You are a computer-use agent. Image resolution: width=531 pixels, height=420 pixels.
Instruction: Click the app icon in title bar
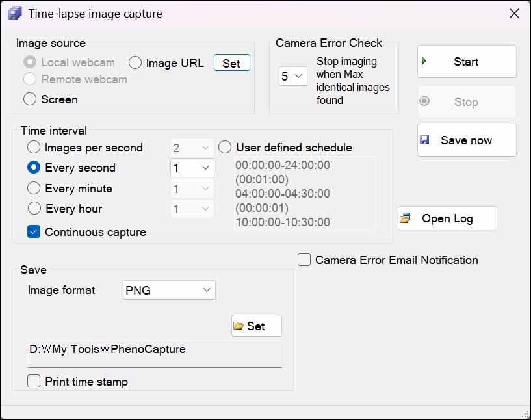[14, 14]
